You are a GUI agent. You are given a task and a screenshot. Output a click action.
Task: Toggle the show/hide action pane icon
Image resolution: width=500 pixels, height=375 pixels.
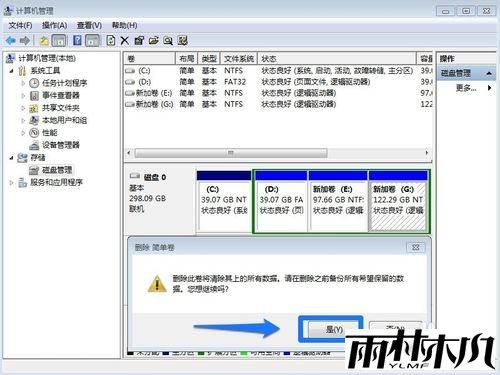pyautogui.click(x=92, y=41)
